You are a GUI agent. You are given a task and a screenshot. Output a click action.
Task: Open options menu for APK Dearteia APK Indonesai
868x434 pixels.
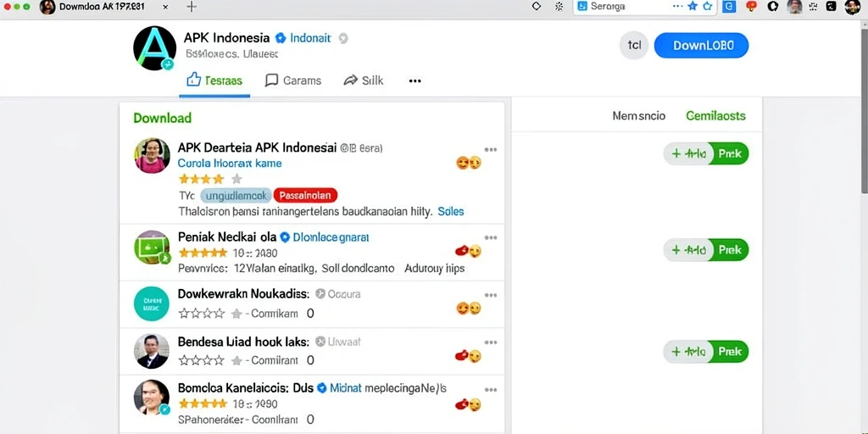491,149
